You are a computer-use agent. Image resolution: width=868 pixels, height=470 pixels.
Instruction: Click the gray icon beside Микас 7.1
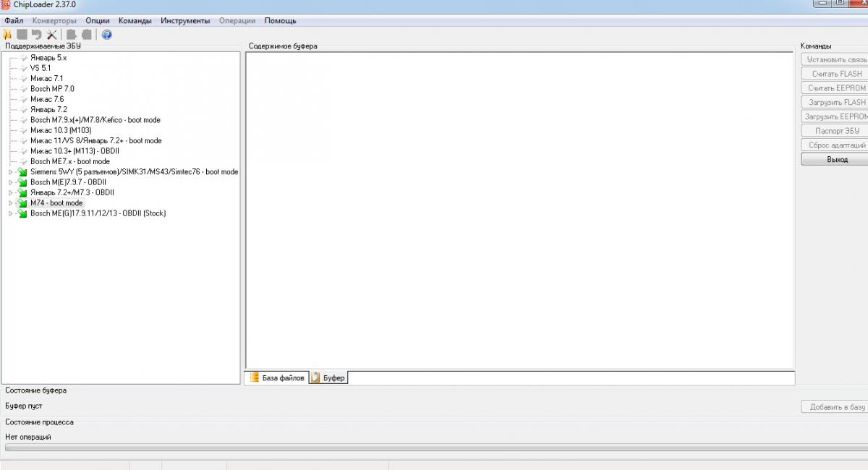coord(24,78)
